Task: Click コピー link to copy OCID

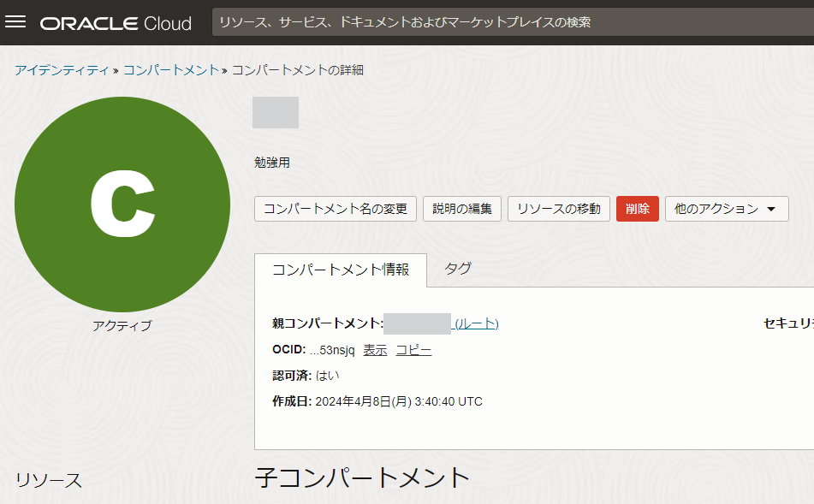Action: 413,350
